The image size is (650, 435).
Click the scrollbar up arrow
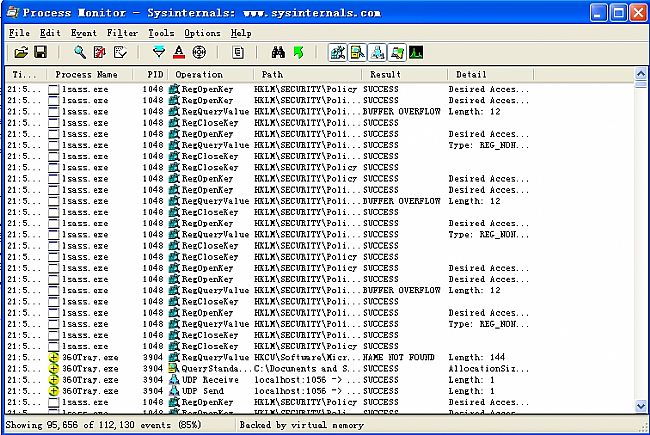click(x=641, y=74)
